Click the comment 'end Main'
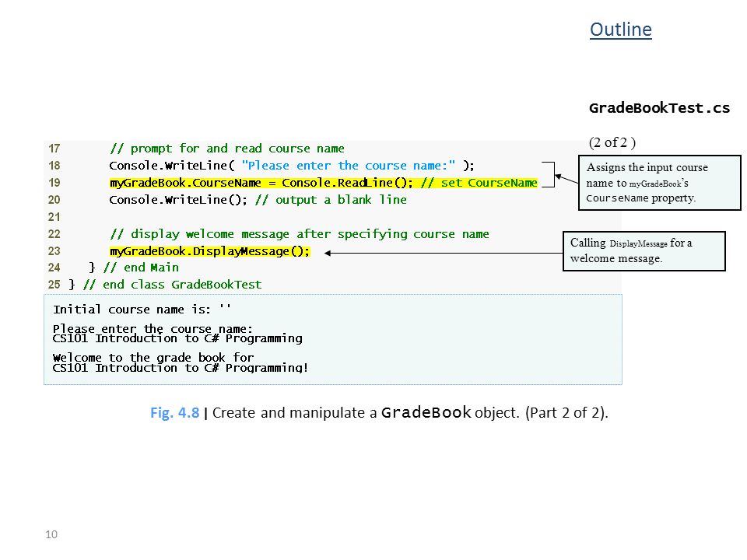The height and width of the screenshot is (560, 747). tap(141, 268)
